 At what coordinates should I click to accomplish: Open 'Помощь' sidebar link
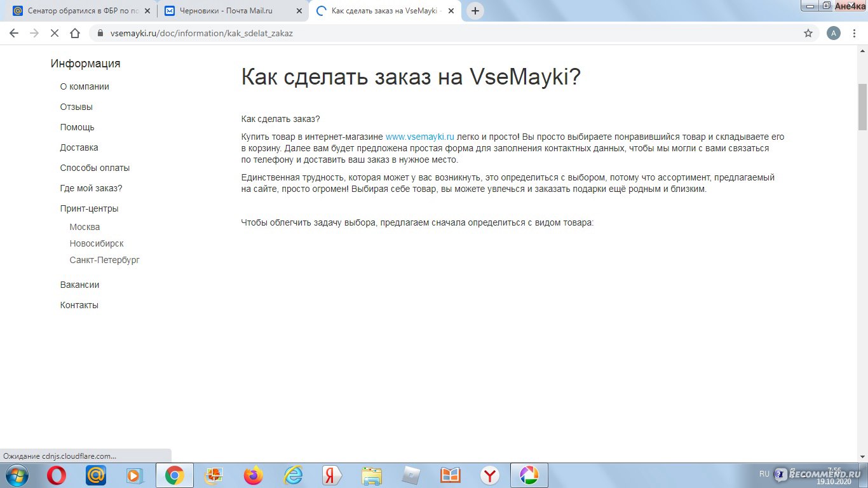coord(77,127)
